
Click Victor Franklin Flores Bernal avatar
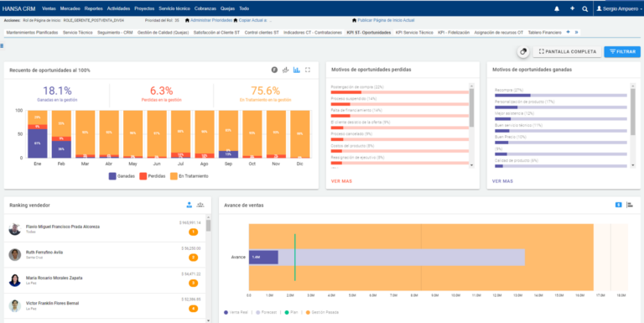(15, 305)
